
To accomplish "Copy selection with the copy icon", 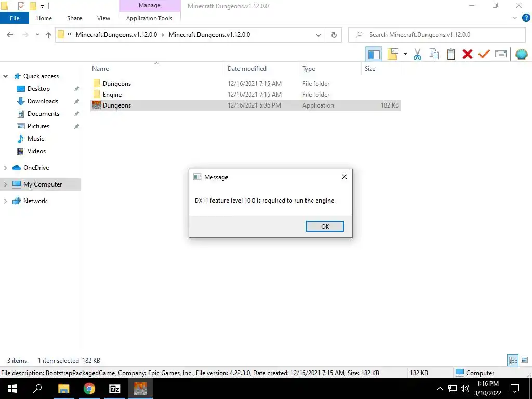I will pyautogui.click(x=434, y=54).
